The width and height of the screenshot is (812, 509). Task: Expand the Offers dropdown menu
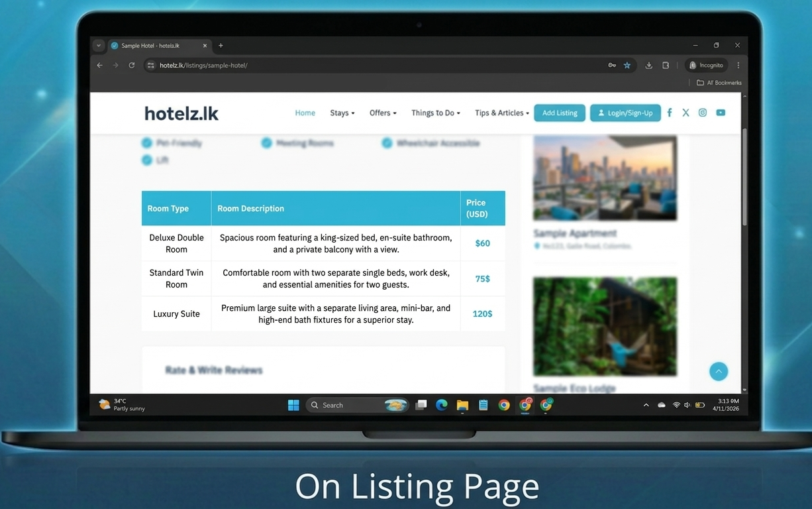click(x=383, y=113)
